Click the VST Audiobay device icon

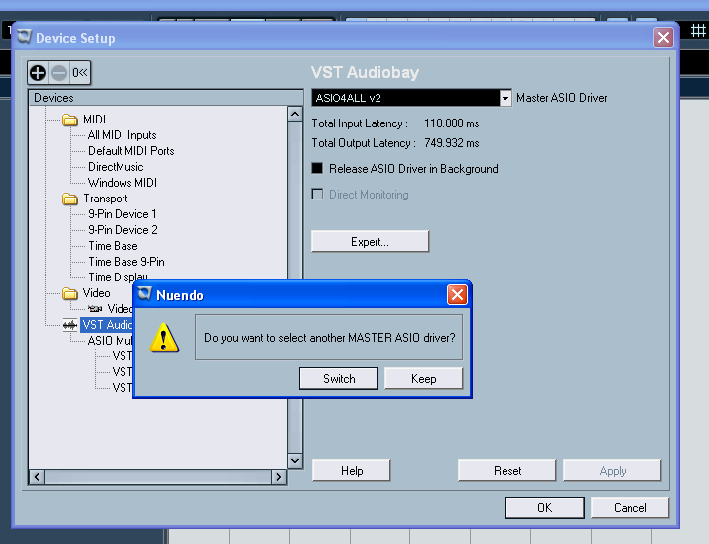(x=70, y=325)
